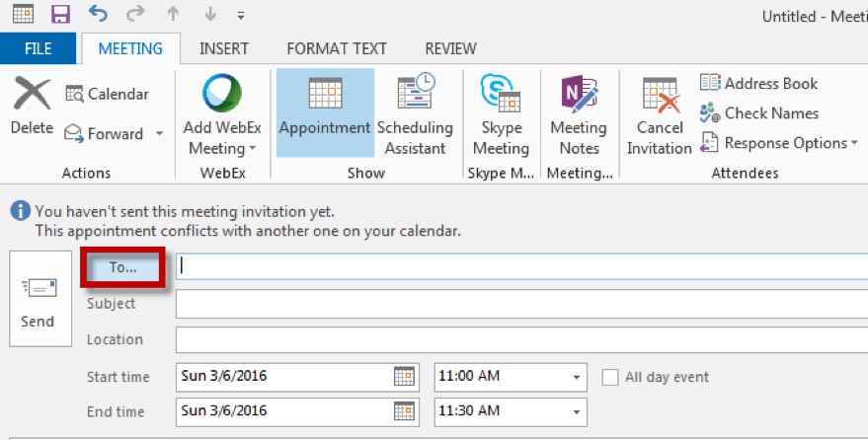Open the Address Book
The height and width of the screenshot is (440, 868).
point(758,84)
